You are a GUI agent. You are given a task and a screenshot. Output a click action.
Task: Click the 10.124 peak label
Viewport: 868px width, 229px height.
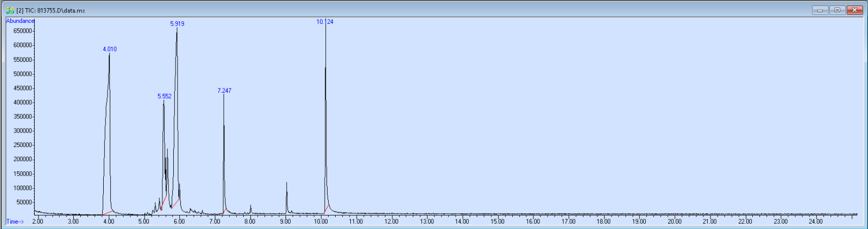[325, 22]
